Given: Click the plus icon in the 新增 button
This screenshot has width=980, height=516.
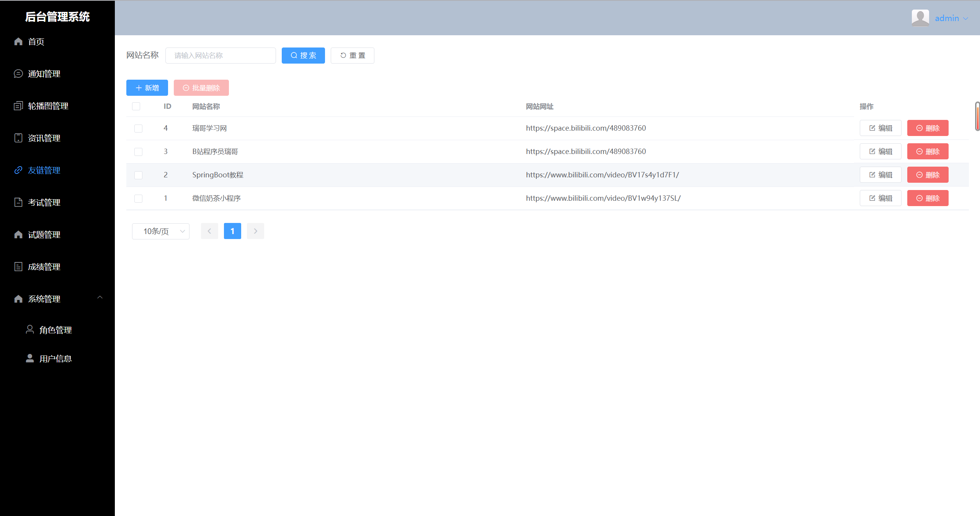Looking at the screenshot, I should click(x=139, y=88).
